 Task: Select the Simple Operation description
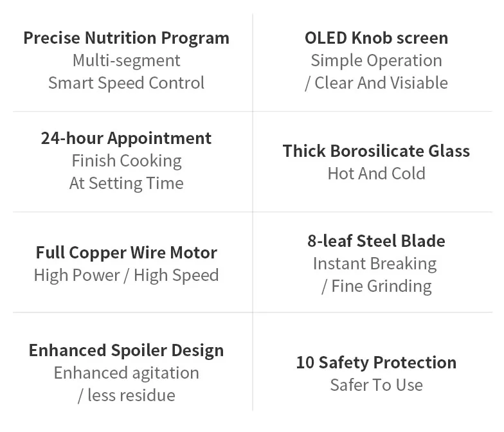(x=377, y=60)
